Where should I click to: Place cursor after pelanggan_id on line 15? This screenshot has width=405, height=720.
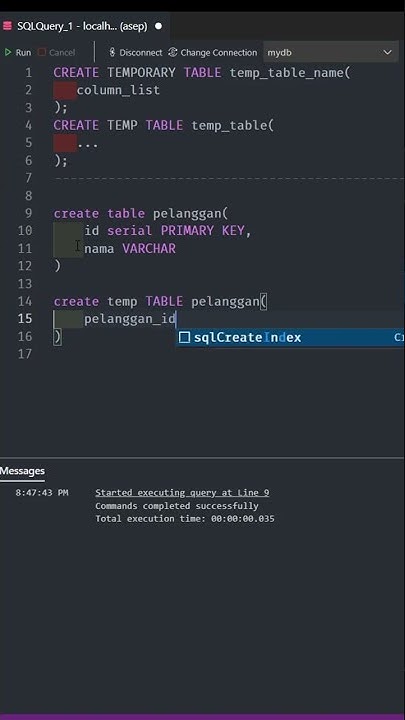click(x=177, y=319)
